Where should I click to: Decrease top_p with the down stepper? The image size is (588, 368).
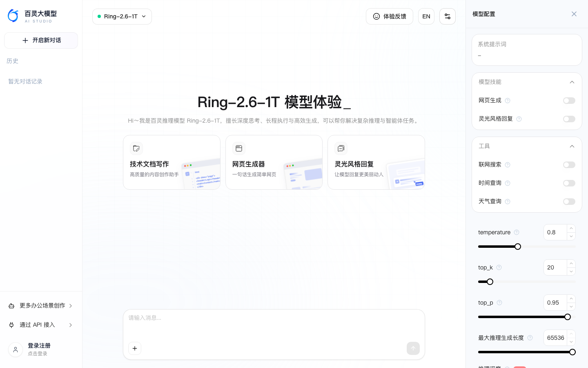tap(571, 307)
